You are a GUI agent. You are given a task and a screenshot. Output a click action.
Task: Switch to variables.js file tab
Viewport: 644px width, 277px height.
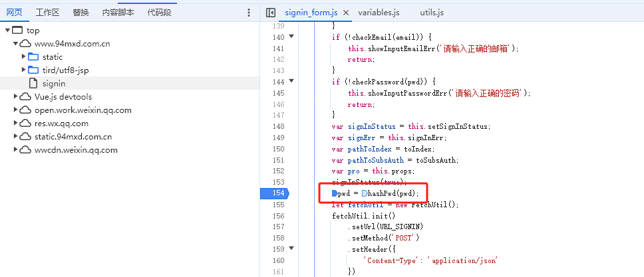[379, 13]
